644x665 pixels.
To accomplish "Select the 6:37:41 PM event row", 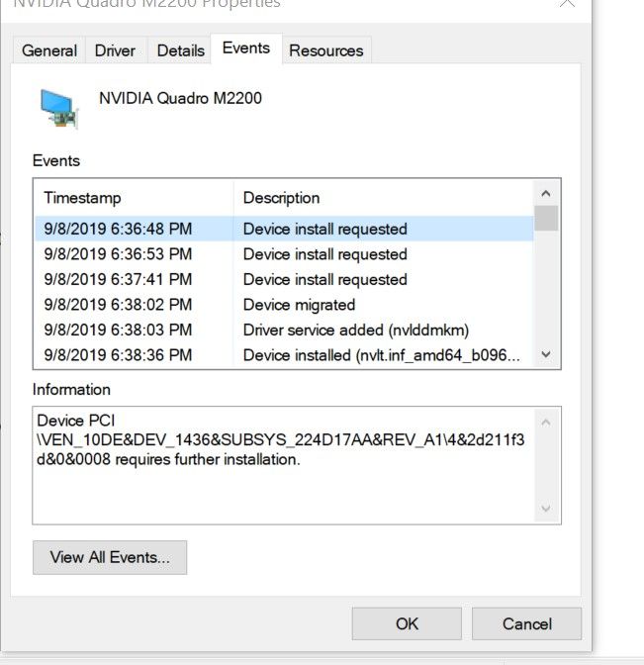I will [x=284, y=279].
